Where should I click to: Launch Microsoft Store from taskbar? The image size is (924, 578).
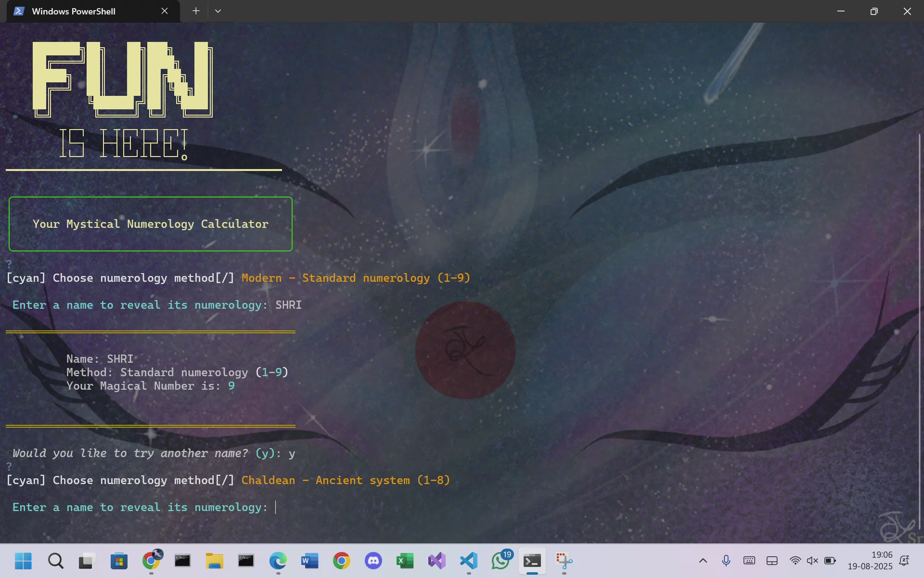pyautogui.click(x=119, y=561)
